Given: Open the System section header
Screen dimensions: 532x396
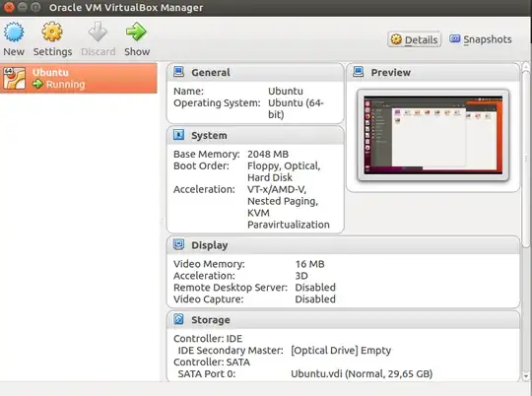Looking at the screenshot, I should point(255,135).
